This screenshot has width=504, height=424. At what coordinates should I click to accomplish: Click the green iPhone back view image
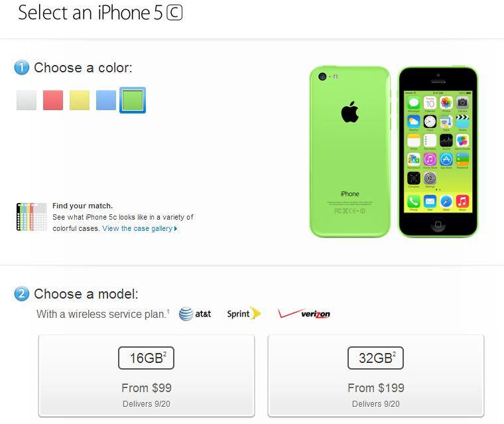click(x=350, y=152)
